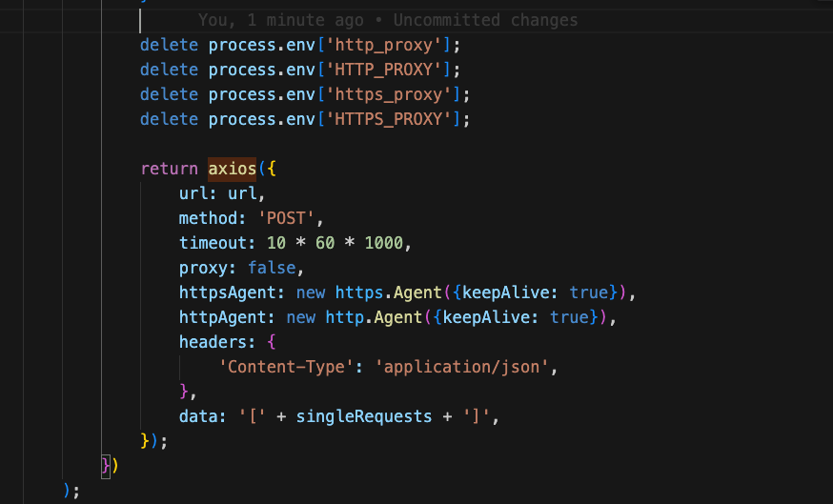833x504 pixels.
Task: Click the return keyword
Action: 169,169
